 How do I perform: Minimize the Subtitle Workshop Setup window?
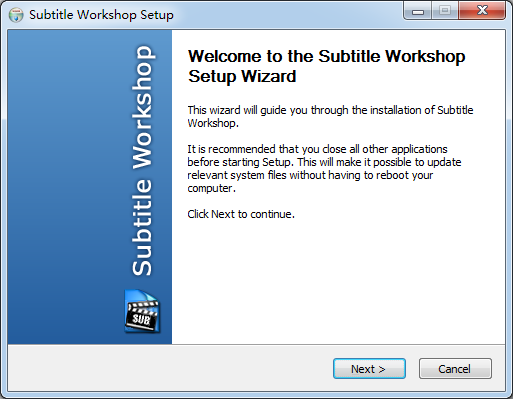coord(418,11)
